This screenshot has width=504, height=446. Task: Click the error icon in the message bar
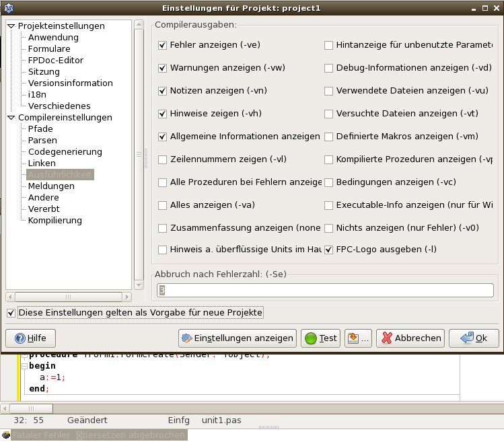[6, 435]
